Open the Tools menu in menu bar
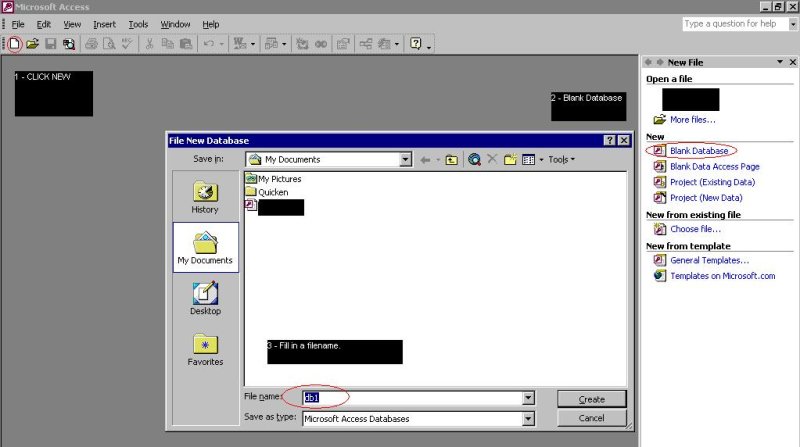Image resolution: width=800 pixels, height=447 pixels. [138, 24]
